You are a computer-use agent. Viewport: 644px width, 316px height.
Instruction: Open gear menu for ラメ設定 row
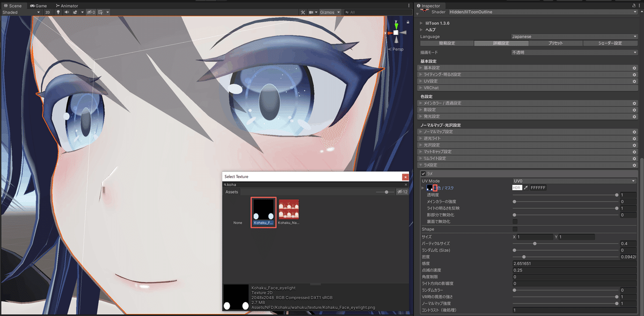[x=634, y=165]
